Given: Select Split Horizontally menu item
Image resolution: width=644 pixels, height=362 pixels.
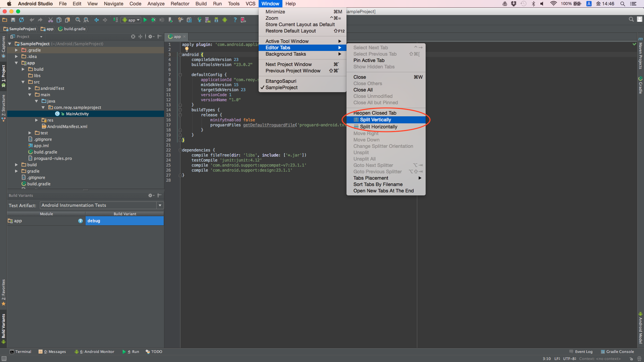Looking at the screenshot, I should click(378, 127).
